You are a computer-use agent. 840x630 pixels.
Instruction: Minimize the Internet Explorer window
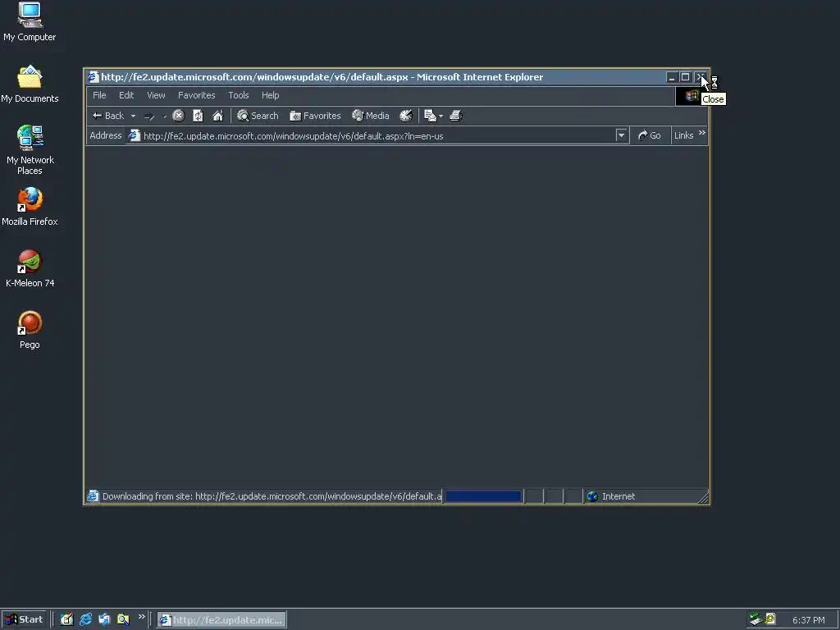pos(671,77)
